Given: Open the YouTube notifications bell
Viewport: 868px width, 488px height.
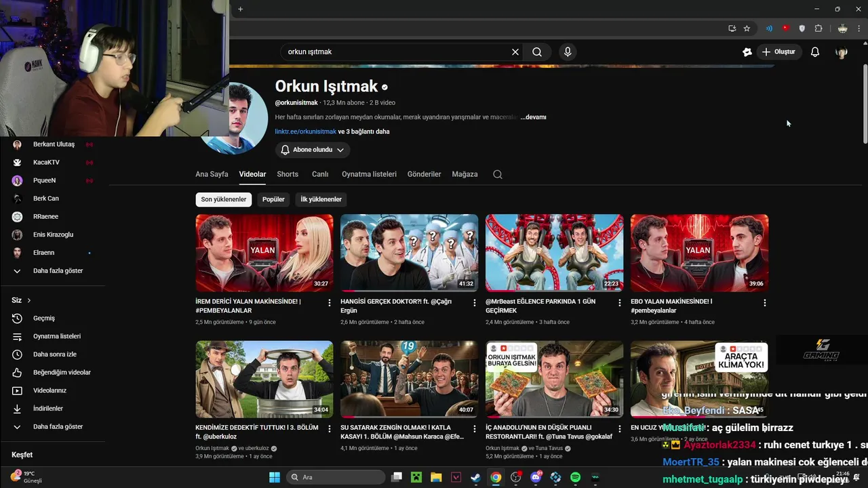Looking at the screenshot, I should click(815, 52).
